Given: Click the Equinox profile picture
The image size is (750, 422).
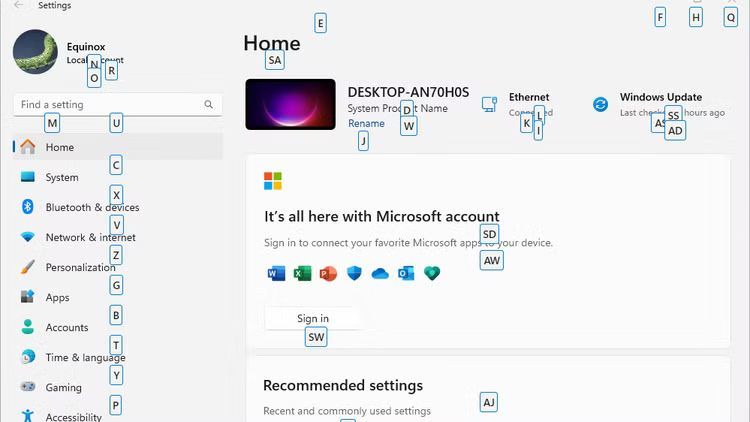Looking at the screenshot, I should tap(35, 52).
